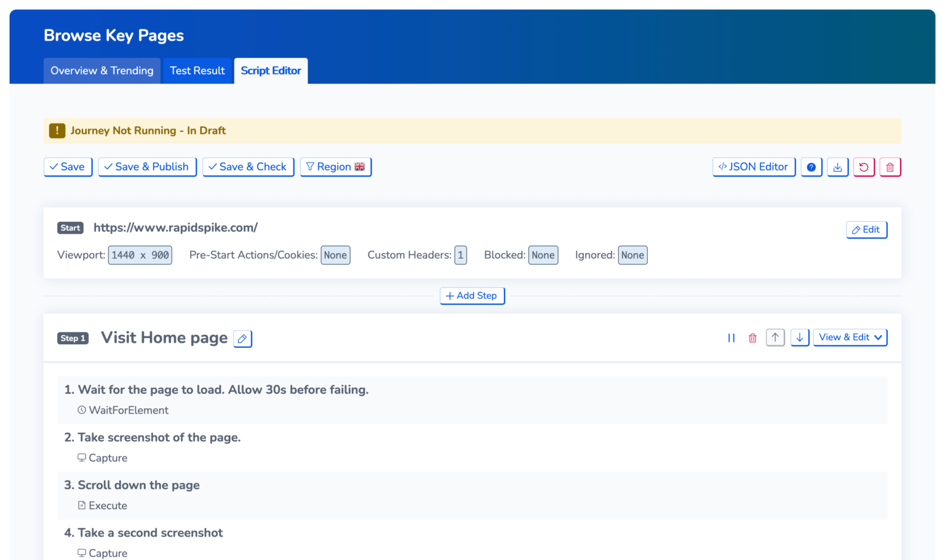Click the Custom Headers 1 badge
Screen dimensions: 945x560
pos(460,255)
